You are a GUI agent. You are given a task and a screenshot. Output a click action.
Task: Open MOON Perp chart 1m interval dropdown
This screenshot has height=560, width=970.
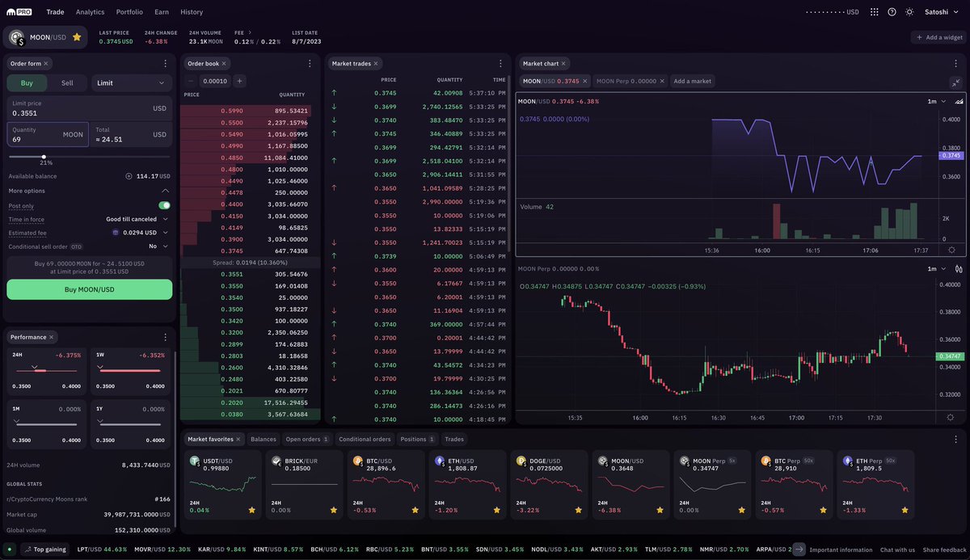tap(936, 269)
